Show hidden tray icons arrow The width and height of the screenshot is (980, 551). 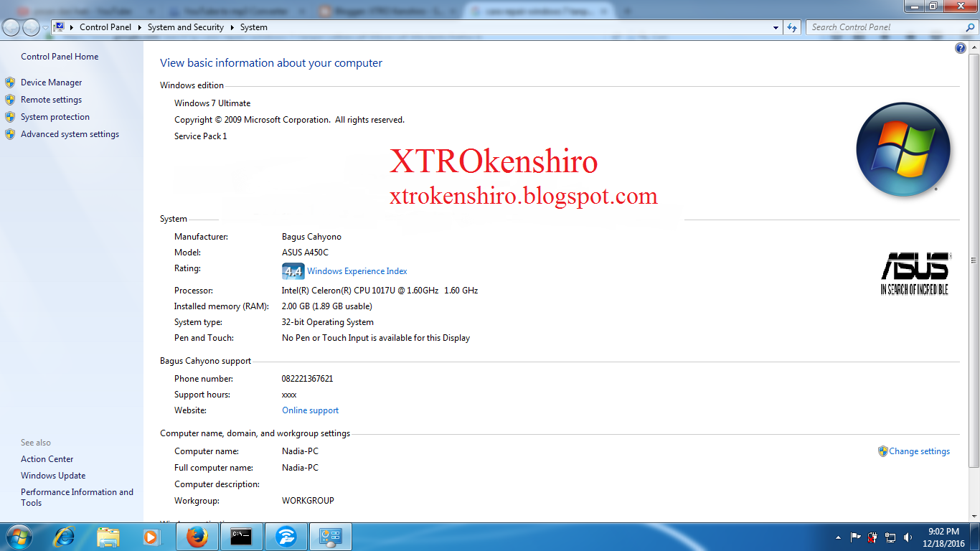click(x=838, y=537)
